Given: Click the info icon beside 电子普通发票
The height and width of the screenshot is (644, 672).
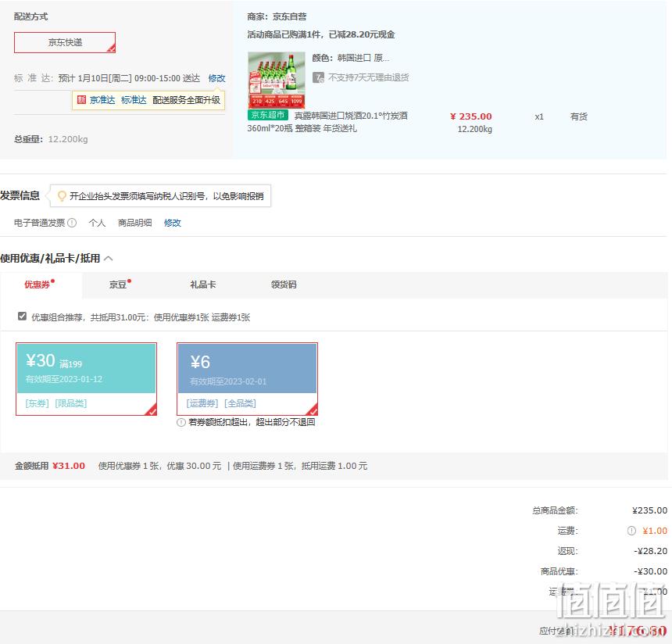Looking at the screenshot, I should click(x=72, y=223).
